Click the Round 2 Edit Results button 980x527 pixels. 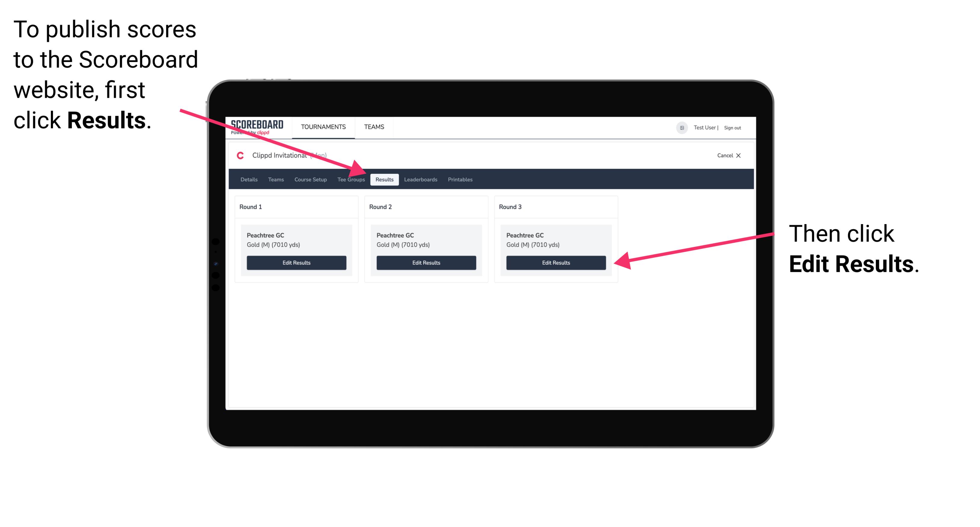click(x=427, y=262)
